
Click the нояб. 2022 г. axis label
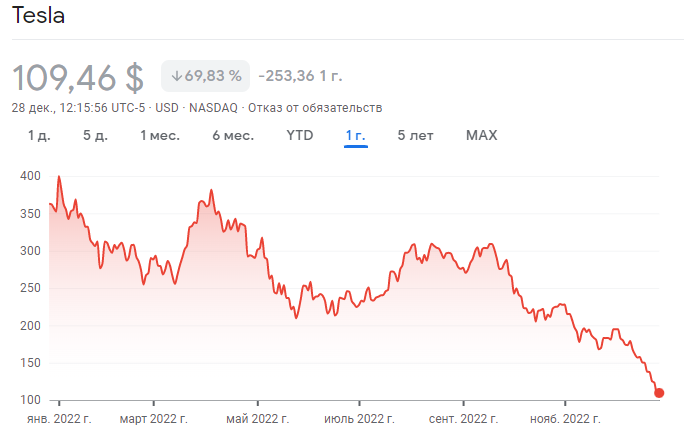pyautogui.click(x=565, y=419)
